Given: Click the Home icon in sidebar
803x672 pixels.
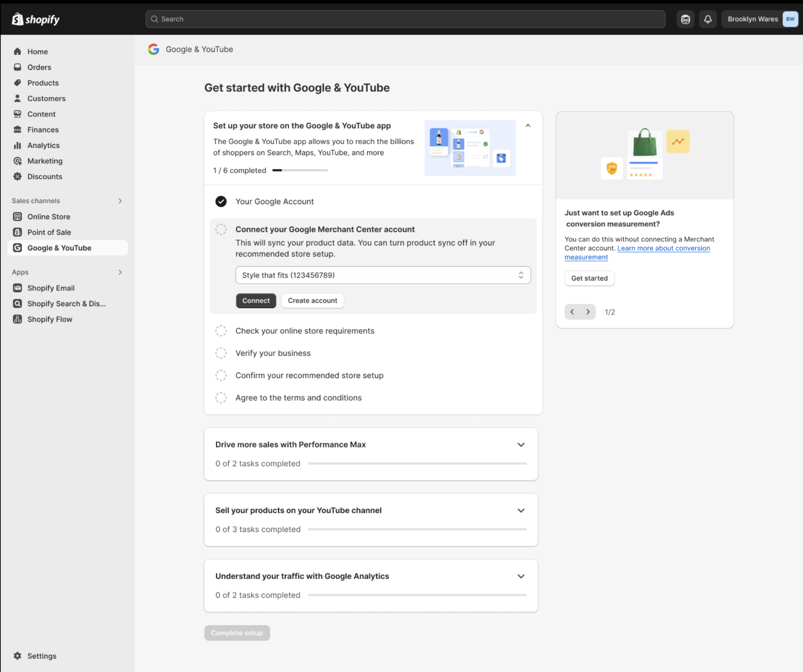Looking at the screenshot, I should [x=17, y=51].
